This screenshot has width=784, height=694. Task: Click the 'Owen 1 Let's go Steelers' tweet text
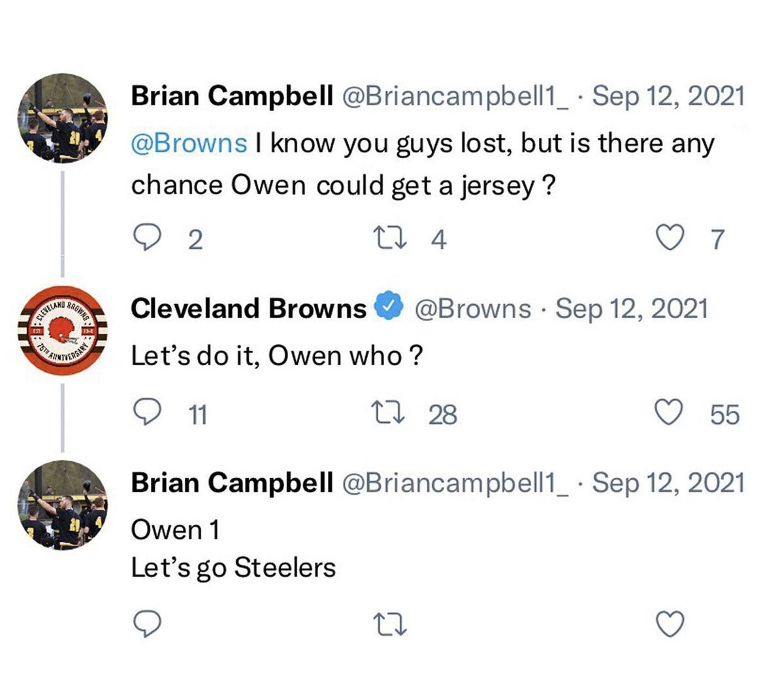click(233, 548)
